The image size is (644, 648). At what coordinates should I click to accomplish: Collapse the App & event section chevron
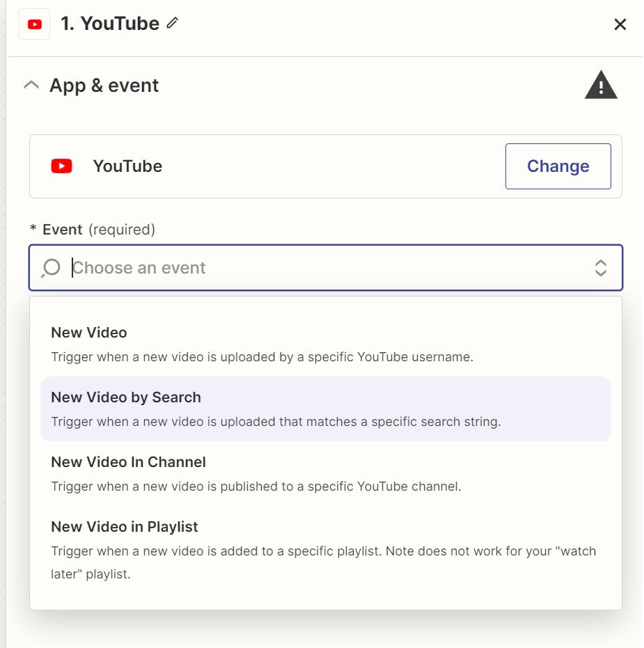(31, 86)
